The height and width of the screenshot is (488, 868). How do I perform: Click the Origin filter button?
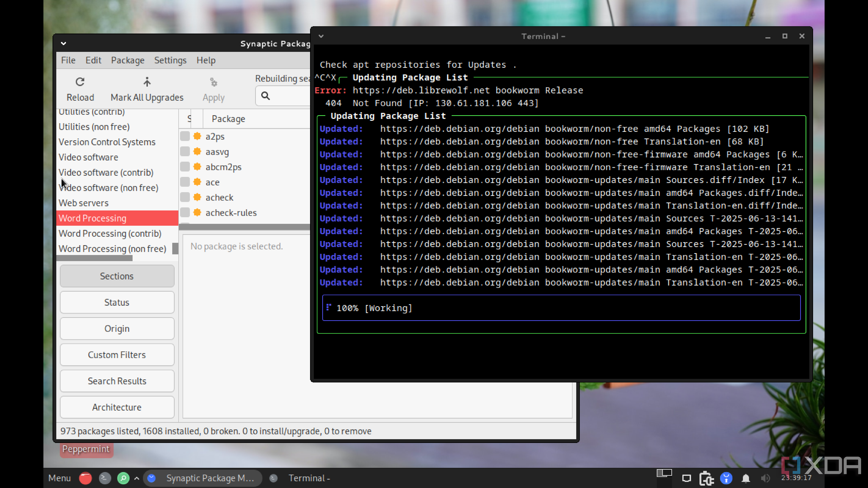click(117, 328)
